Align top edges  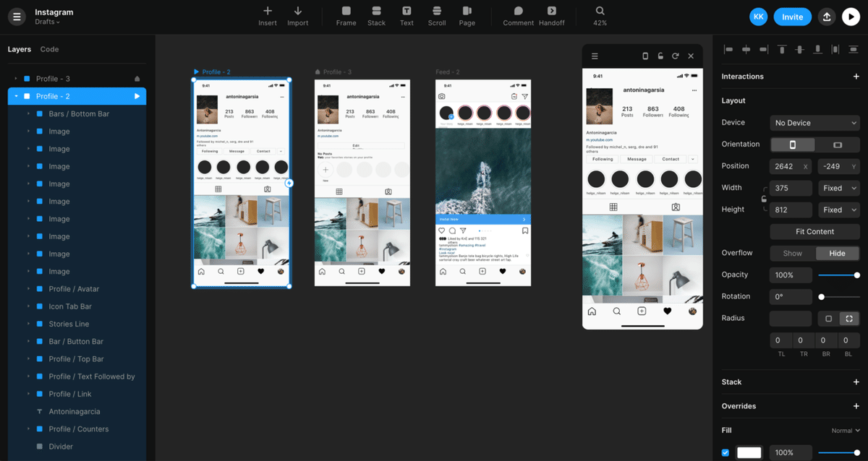782,49
